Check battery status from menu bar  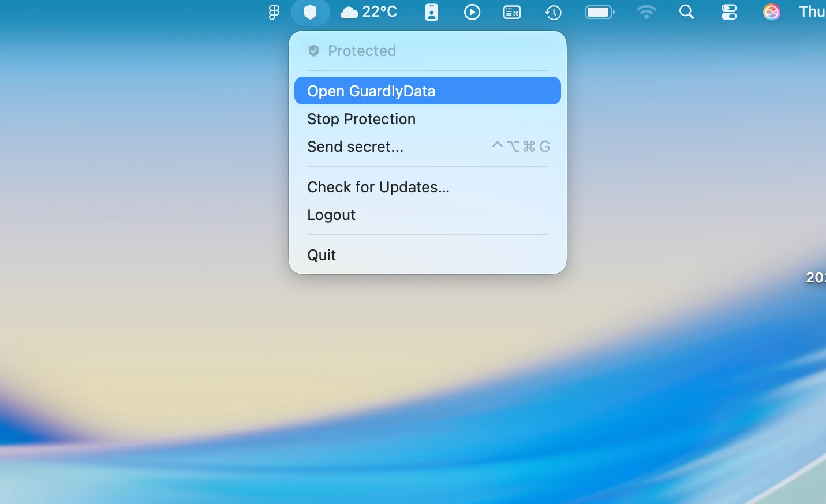click(x=599, y=12)
